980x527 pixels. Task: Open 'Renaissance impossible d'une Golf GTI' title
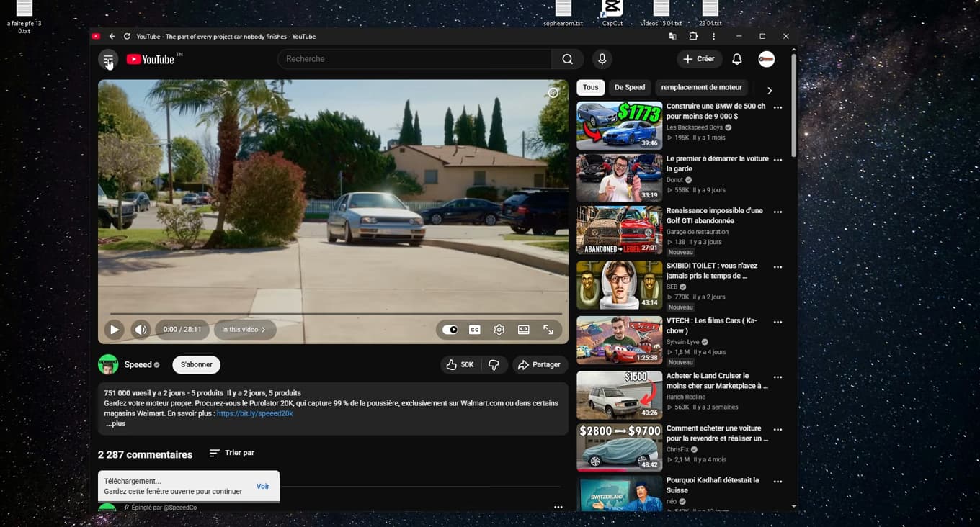(x=715, y=215)
